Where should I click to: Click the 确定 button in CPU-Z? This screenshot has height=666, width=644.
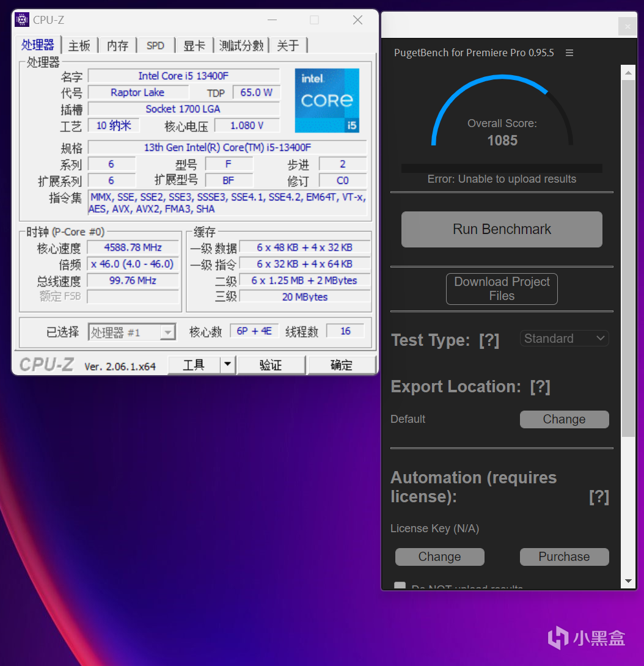(342, 365)
